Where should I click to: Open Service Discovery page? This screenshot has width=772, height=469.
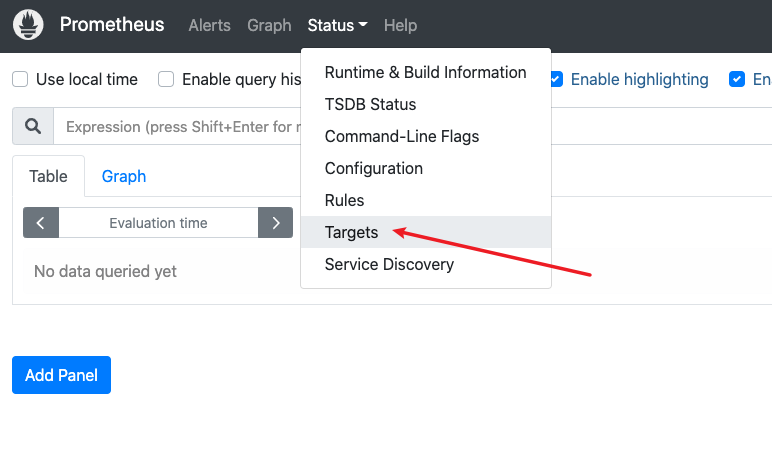pyautogui.click(x=425, y=264)
